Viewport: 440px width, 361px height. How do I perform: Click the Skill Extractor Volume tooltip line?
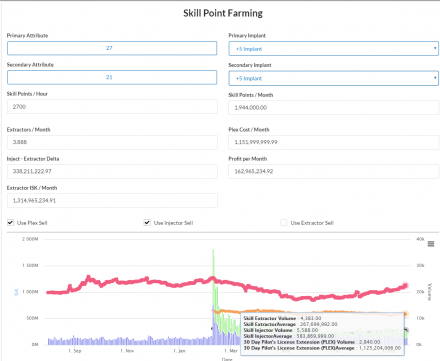pyautogui.click(x=282, y=318)
